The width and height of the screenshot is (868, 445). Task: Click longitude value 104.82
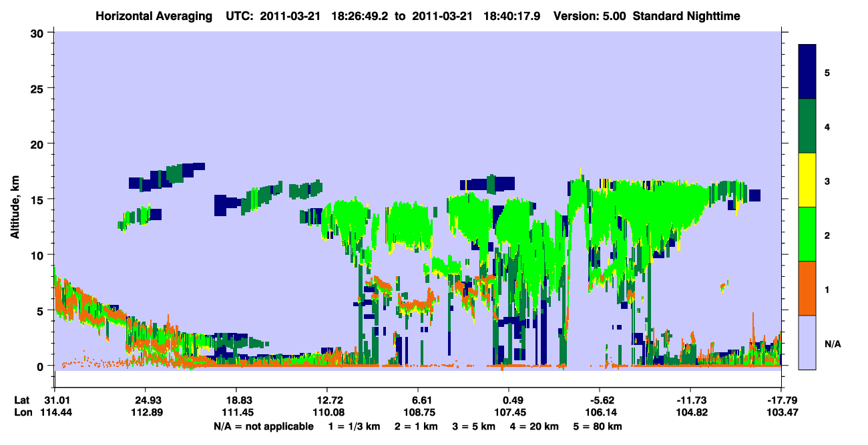coord(691,412)
